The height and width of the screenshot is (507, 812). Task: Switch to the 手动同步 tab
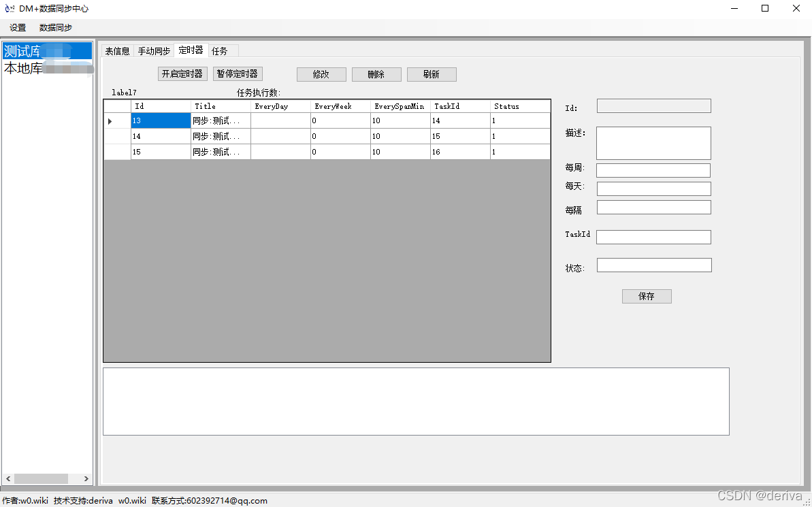(154, 51)
